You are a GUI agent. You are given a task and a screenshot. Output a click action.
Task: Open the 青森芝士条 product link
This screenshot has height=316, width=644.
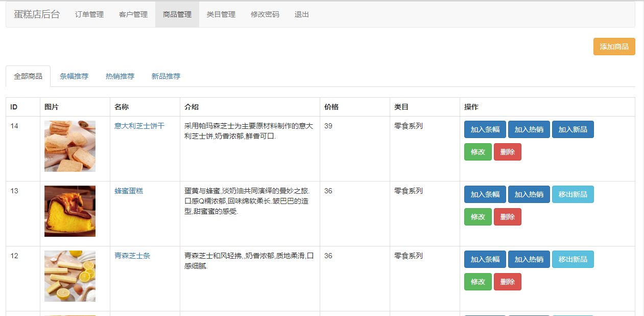pyautogui.click(x=132, y=256)
